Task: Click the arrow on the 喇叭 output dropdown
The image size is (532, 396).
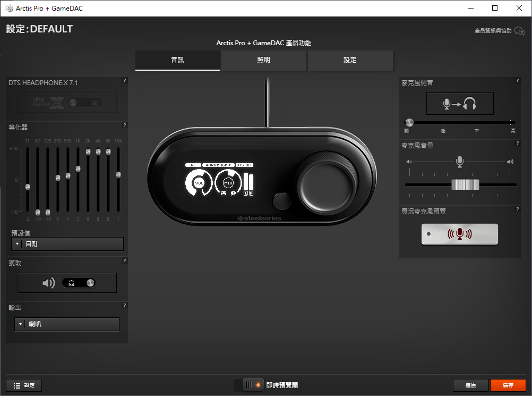Action: [20, 324]
